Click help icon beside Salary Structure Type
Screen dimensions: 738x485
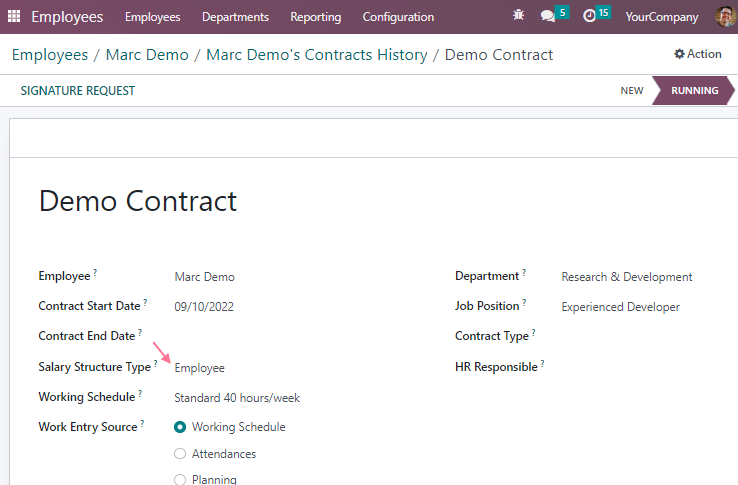click(155, 363)
